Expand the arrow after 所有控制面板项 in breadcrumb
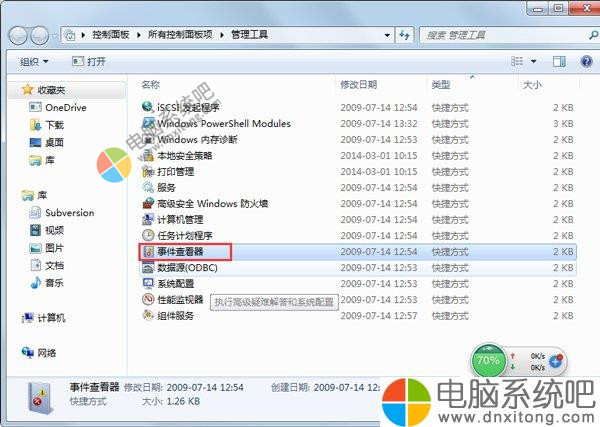This screenshot has width=600, height=427. (x=222, y=35)
